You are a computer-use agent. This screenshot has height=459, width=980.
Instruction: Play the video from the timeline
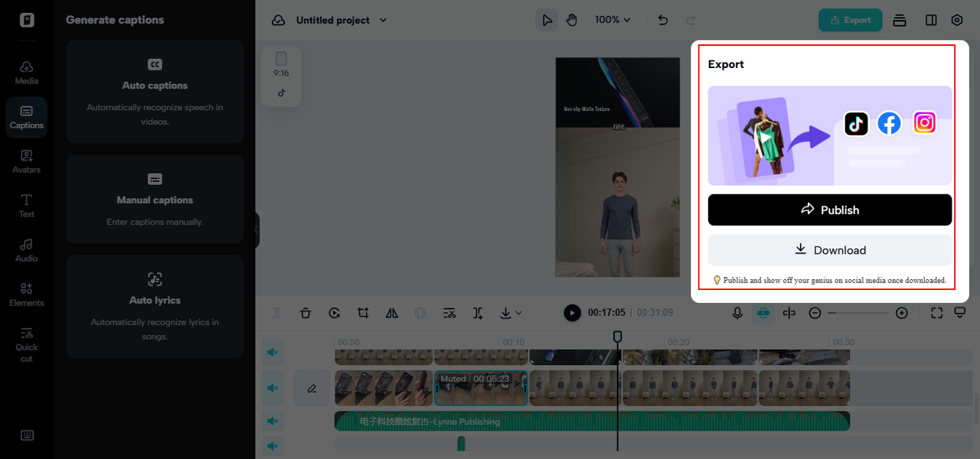click(x=572, y=313)
